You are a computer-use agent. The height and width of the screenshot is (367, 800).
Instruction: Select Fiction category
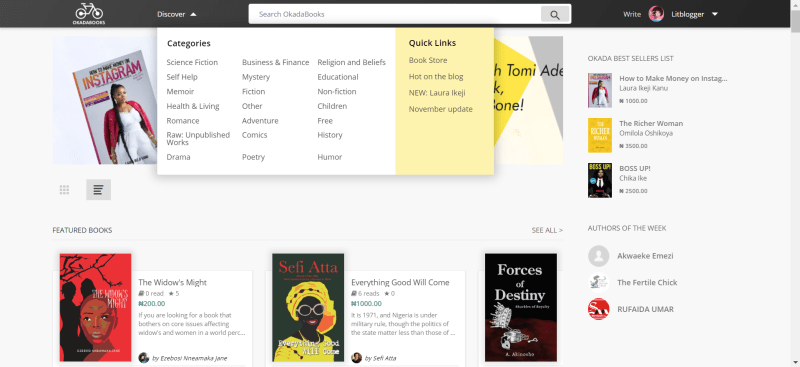(254, 92)
